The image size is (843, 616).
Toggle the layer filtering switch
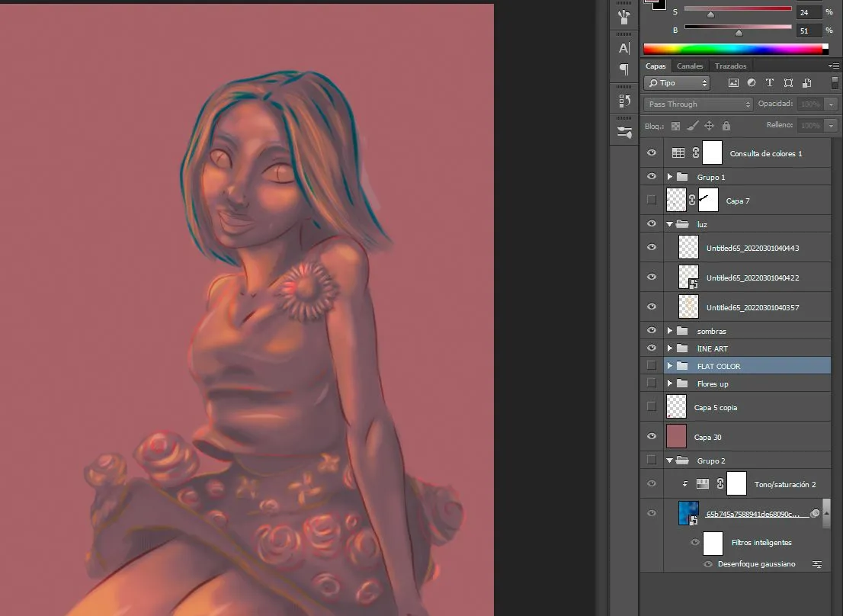click(835, 83)
